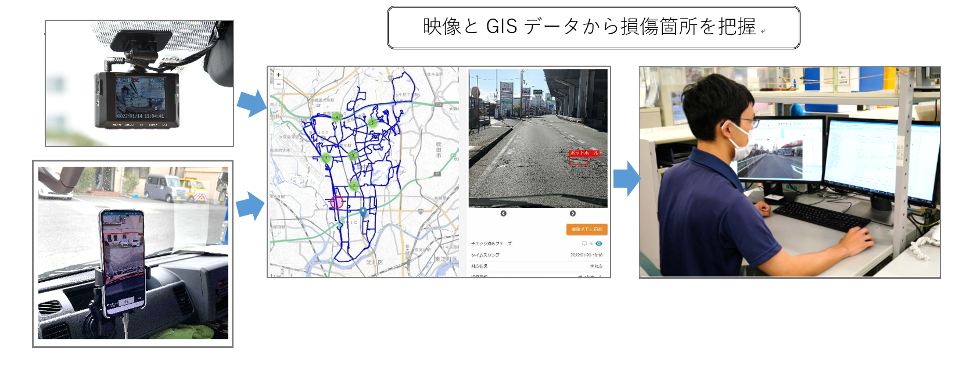
Task: Zoom in on the map with plus button
Action: click(278, 75)
